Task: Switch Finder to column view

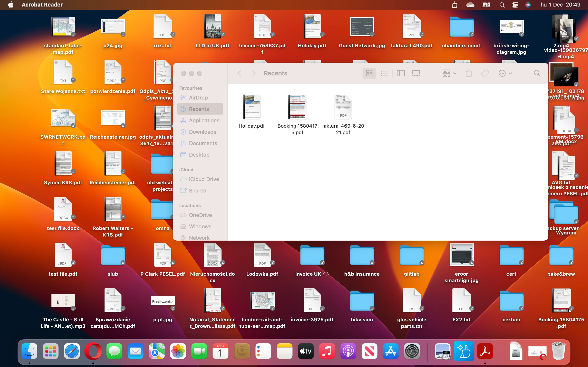Action: tap(401, 73)
